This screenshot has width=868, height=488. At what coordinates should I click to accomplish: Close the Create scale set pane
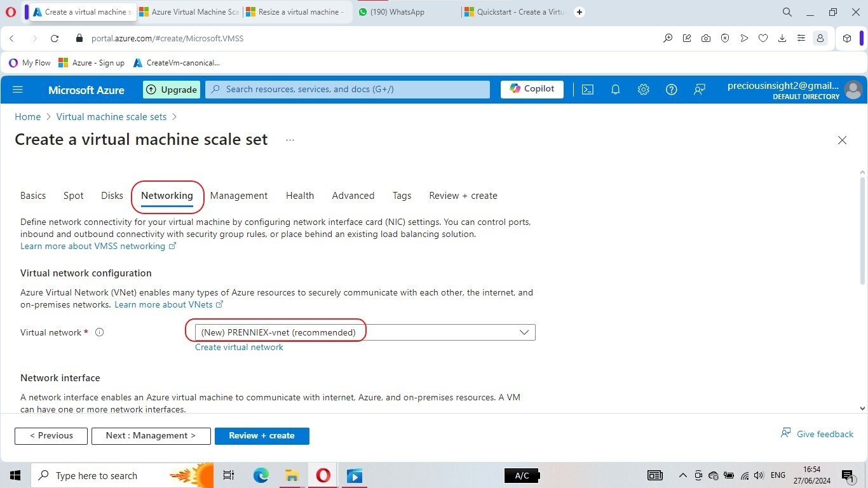(x=842, y=140)
